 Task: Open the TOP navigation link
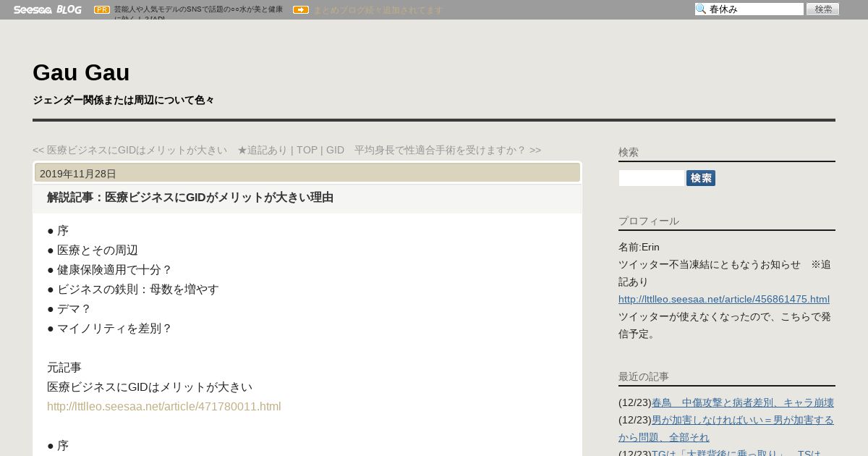307,150
